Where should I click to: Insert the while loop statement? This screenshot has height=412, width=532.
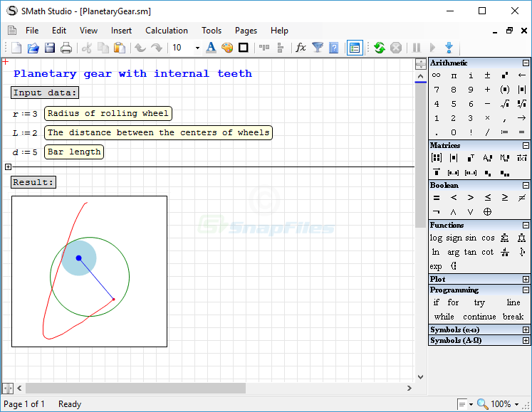(444, 317)
